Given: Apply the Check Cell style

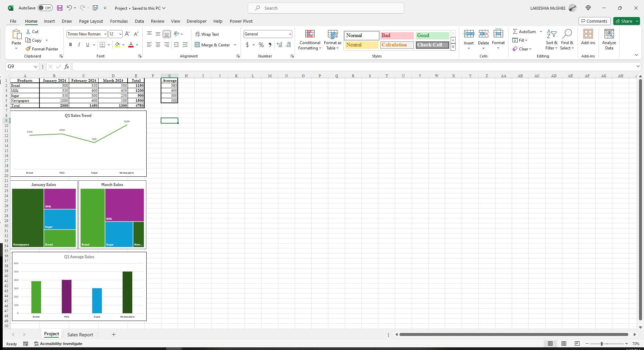Looking at the screenshot, I should coord(432,45).
